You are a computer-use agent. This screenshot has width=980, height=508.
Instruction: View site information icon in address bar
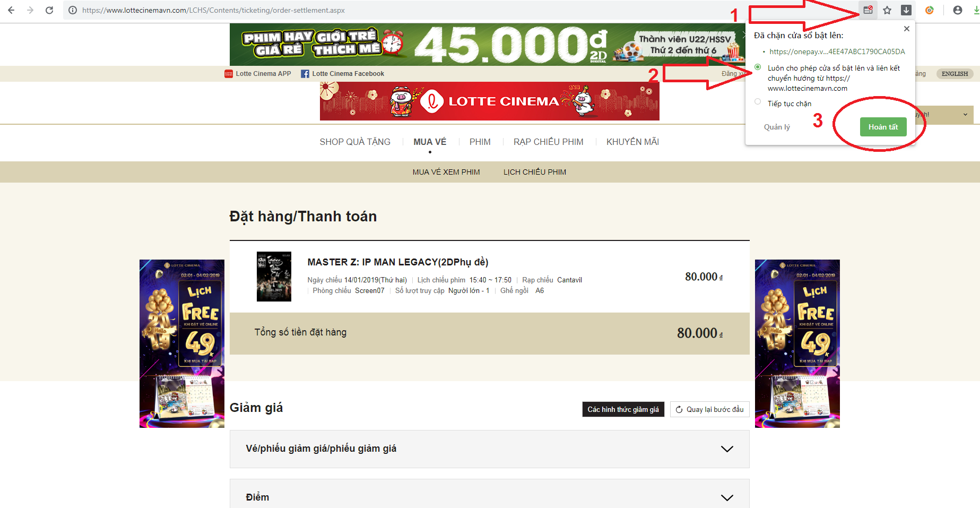[x=73, y=10]
